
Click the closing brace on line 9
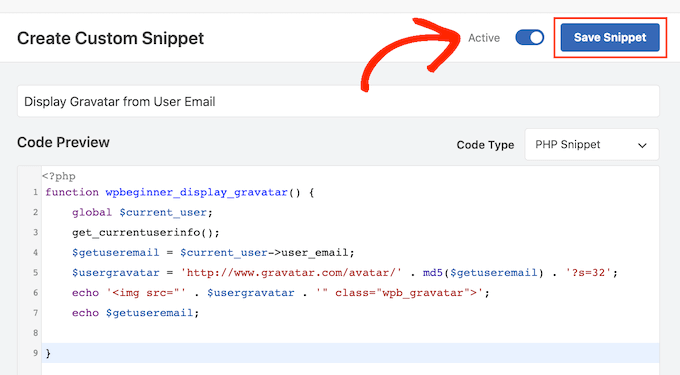click(48, 353)
